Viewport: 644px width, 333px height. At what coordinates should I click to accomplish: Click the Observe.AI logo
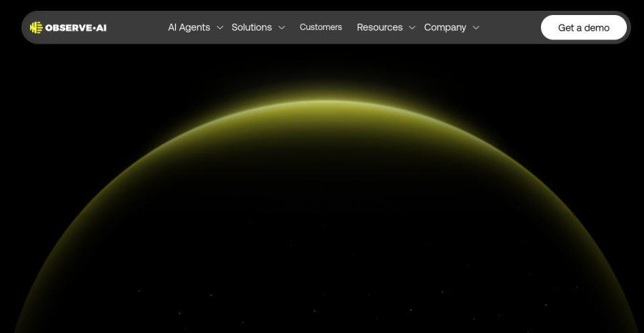pyautogui.click(x=68, y=27)
